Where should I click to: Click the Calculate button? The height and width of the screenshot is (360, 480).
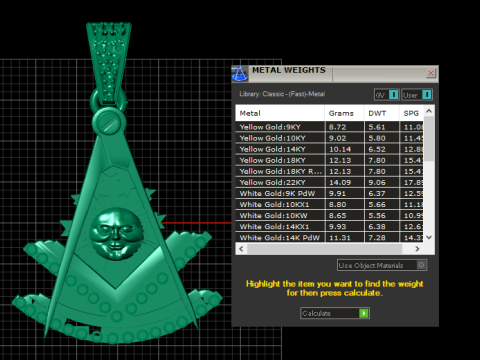[x=335, y=313]
